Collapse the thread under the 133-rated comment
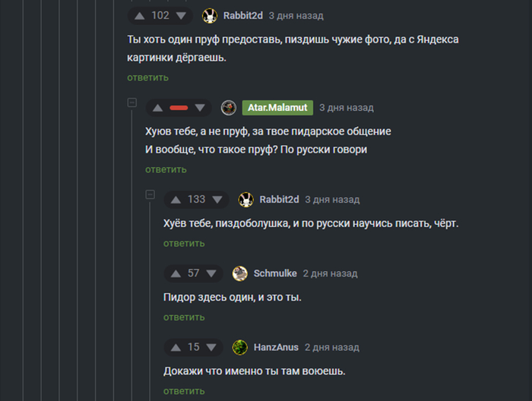 (150, 194)
